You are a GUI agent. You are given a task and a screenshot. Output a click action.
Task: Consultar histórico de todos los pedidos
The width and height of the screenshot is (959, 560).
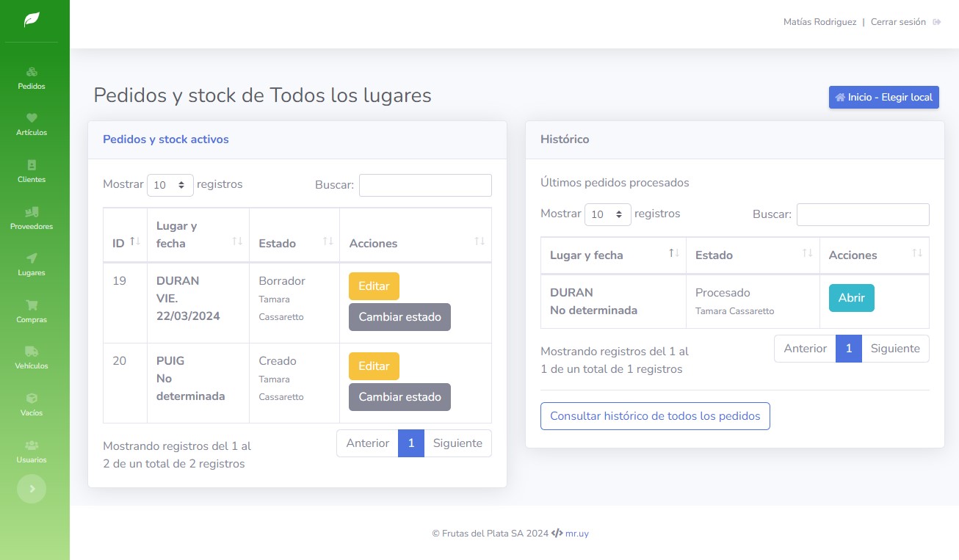click(655, 416)
